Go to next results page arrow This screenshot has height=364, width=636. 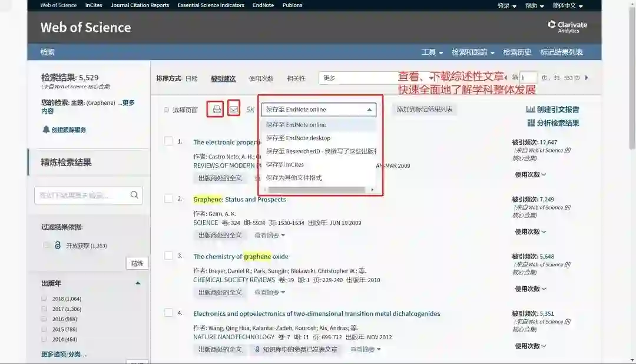(587, 78)
